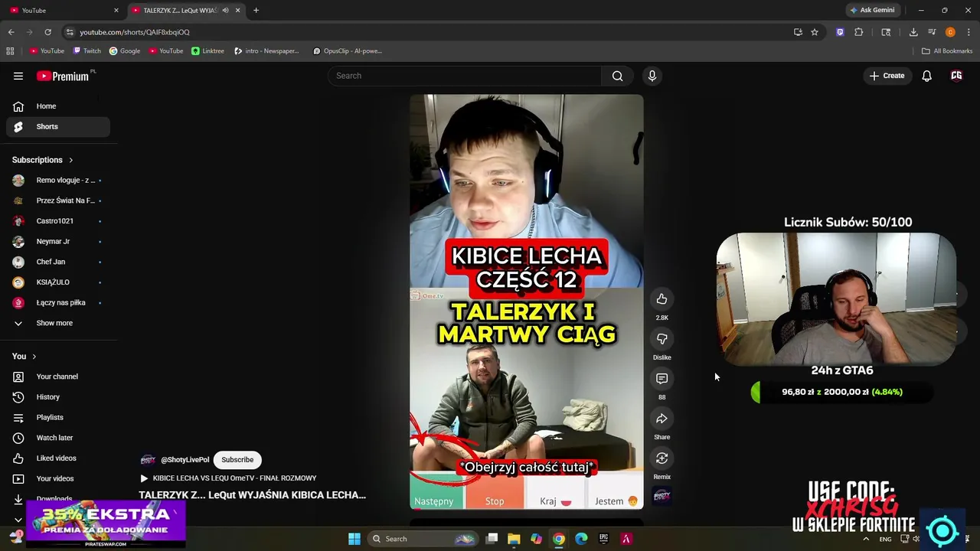
Task: Open the Twitch extension icon in the toolbar
Action: click(x=840, y=32)
